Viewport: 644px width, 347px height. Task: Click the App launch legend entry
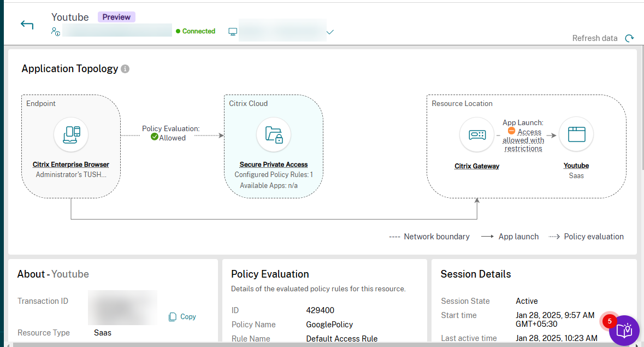pos(510,237)
